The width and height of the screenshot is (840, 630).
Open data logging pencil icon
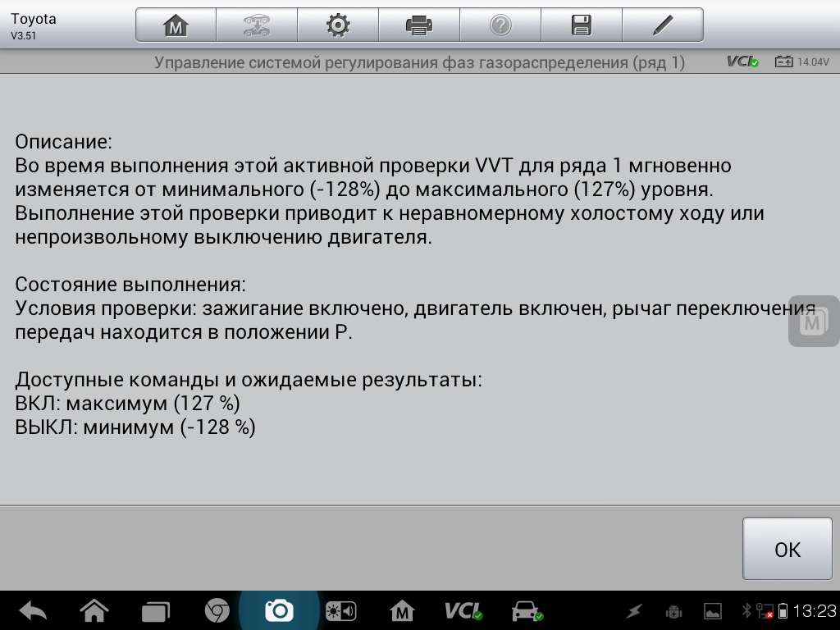pyautogui.click(x=663, y=25)
